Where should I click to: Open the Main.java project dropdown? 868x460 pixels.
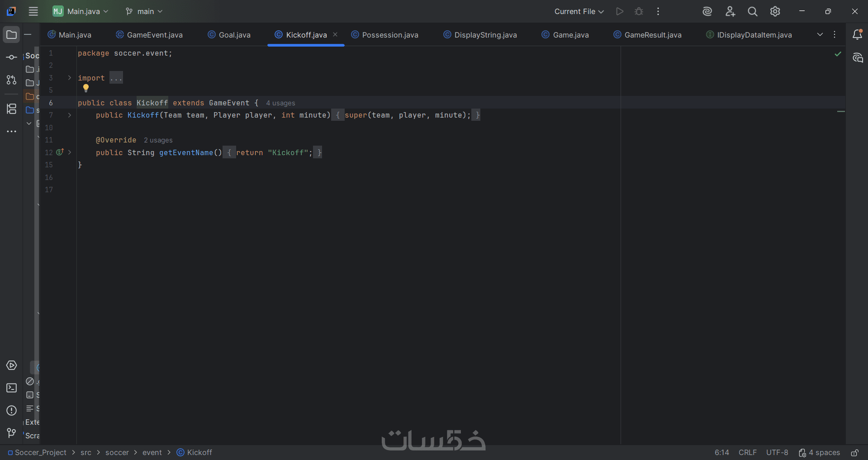click(81, 11)
